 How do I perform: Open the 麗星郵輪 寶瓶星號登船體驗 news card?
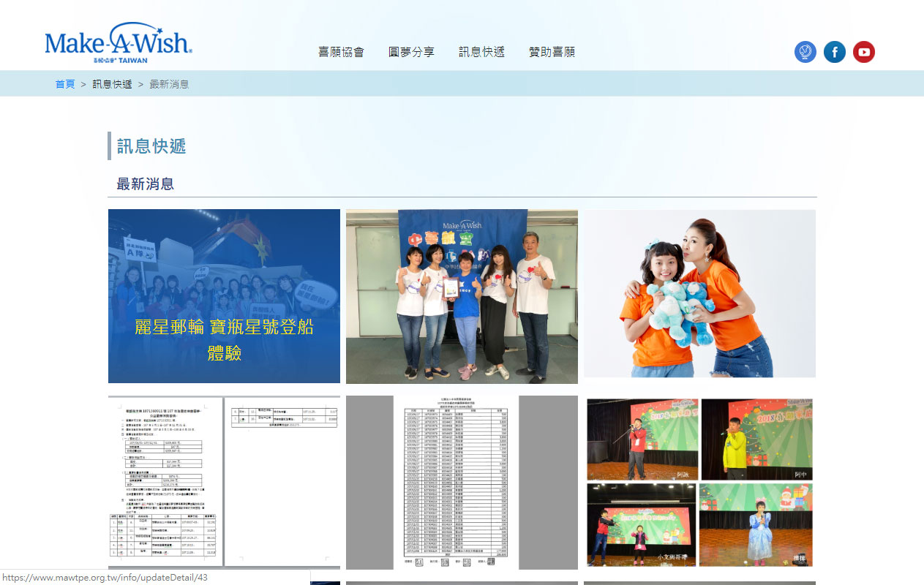tap(224, 296)
